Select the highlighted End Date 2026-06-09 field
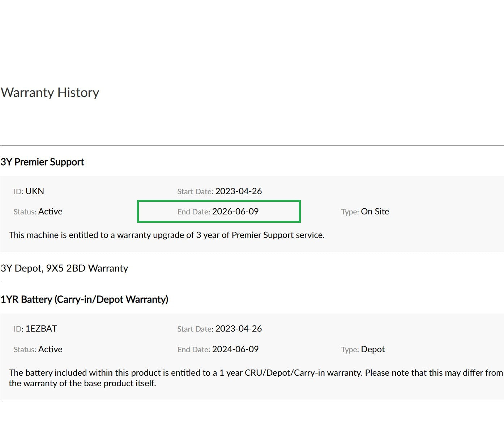This screenshot has width=504, height=435. [x=219, y=211]
